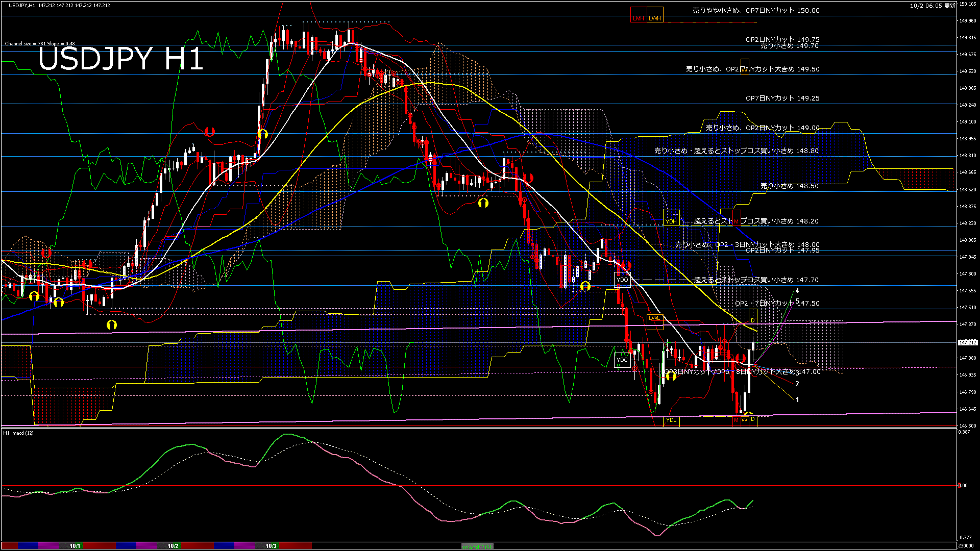Jump to the 10/3 date marker
The height and width of the screenshot is (551, 980).
[271, 546]
